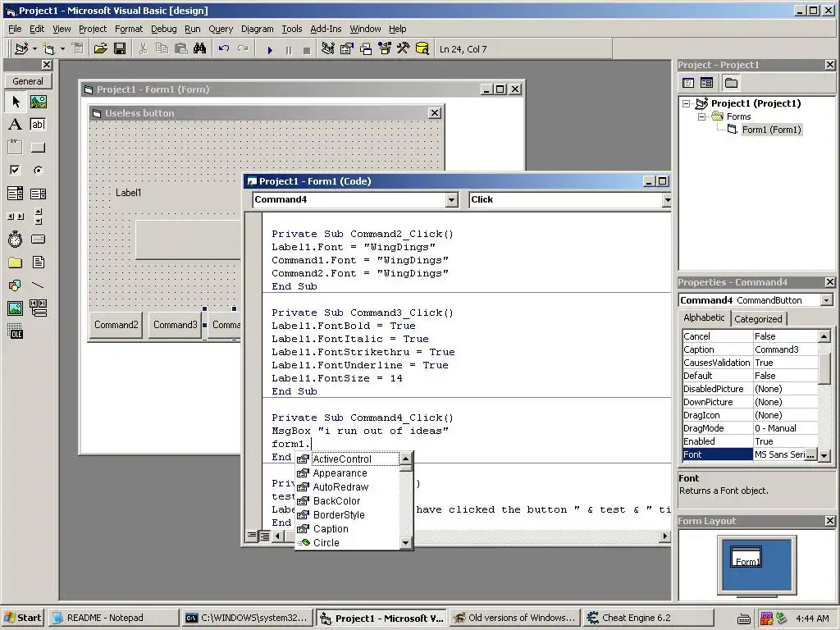
Task: Select the ListBox control tool
Action: pos(38,194)
